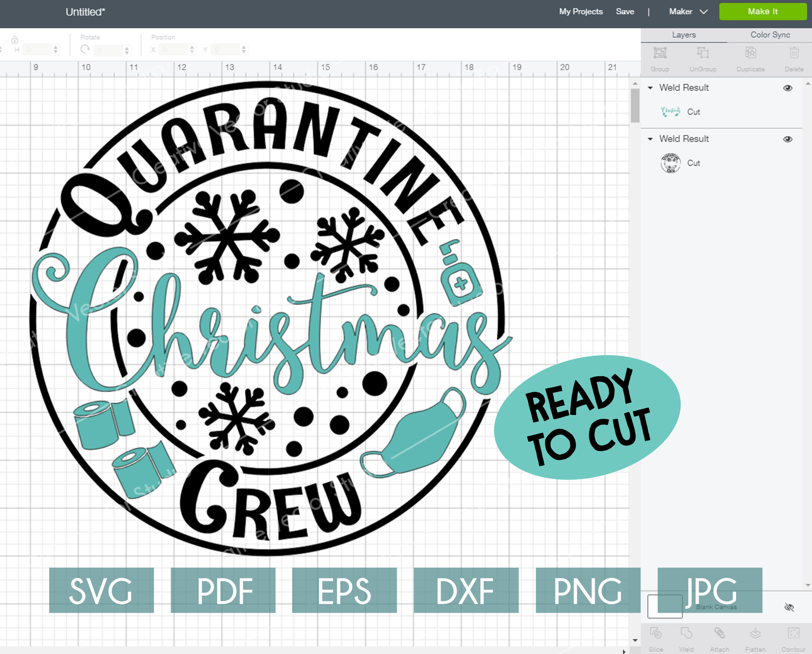Click the Height field stepper arrows
Viewport: 812px width, 654px height.
(56, 49)
